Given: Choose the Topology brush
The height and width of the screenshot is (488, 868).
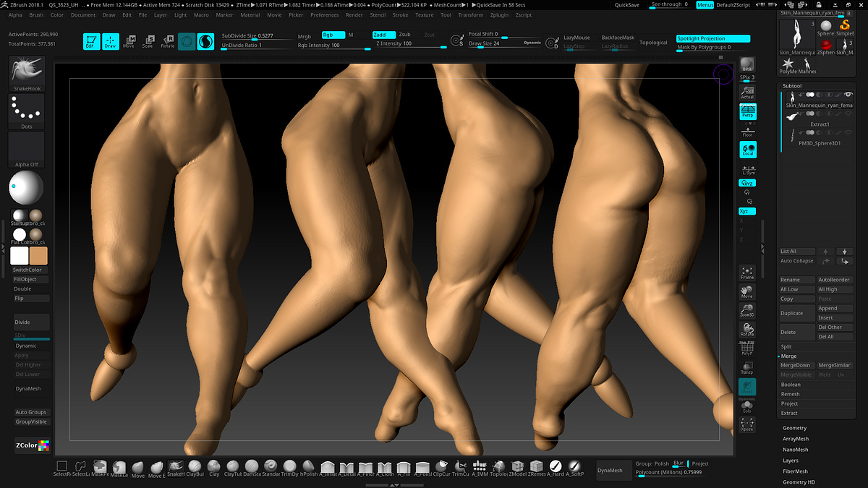Looking at the screenshot, I should [x=498, y=468].
